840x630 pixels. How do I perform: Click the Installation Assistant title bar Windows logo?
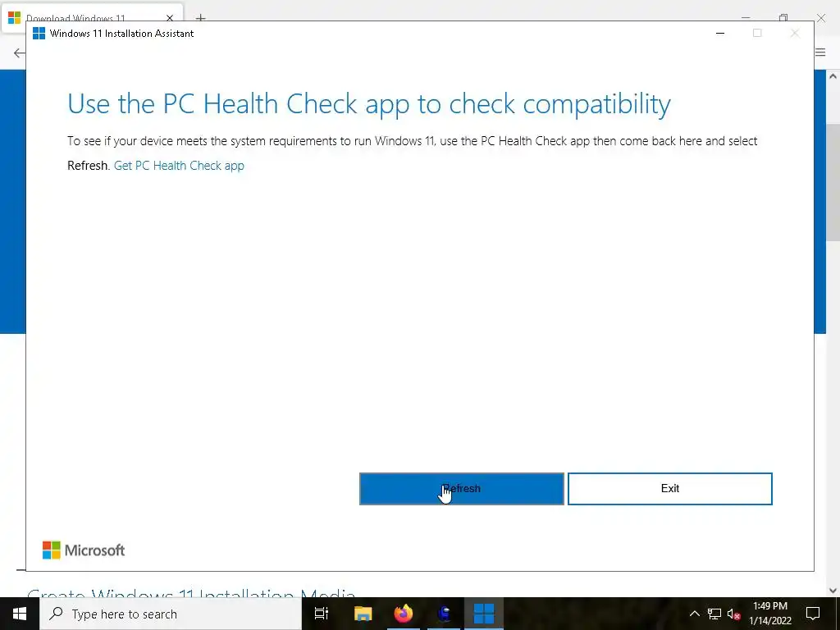click(39, 33)
